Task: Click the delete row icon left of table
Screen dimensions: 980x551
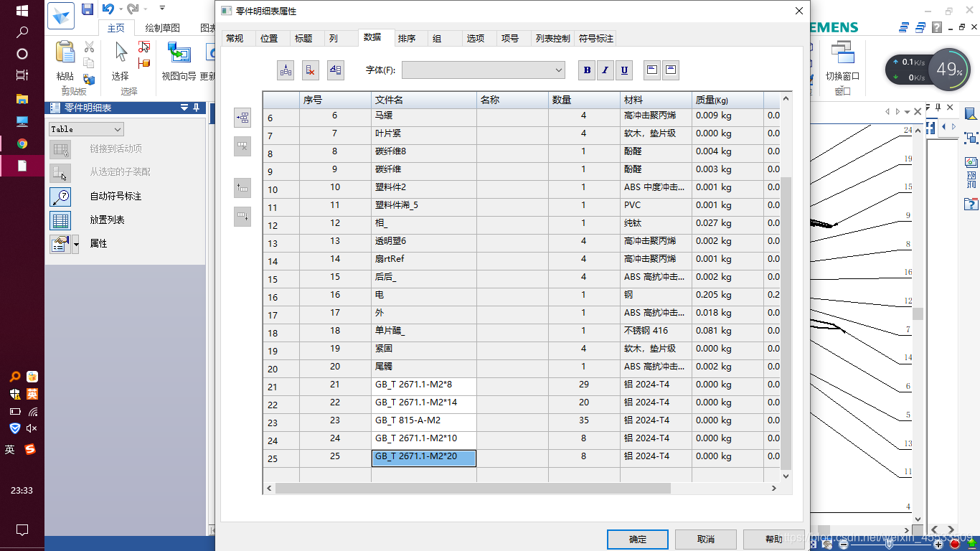Action: (x=242, y=146)
